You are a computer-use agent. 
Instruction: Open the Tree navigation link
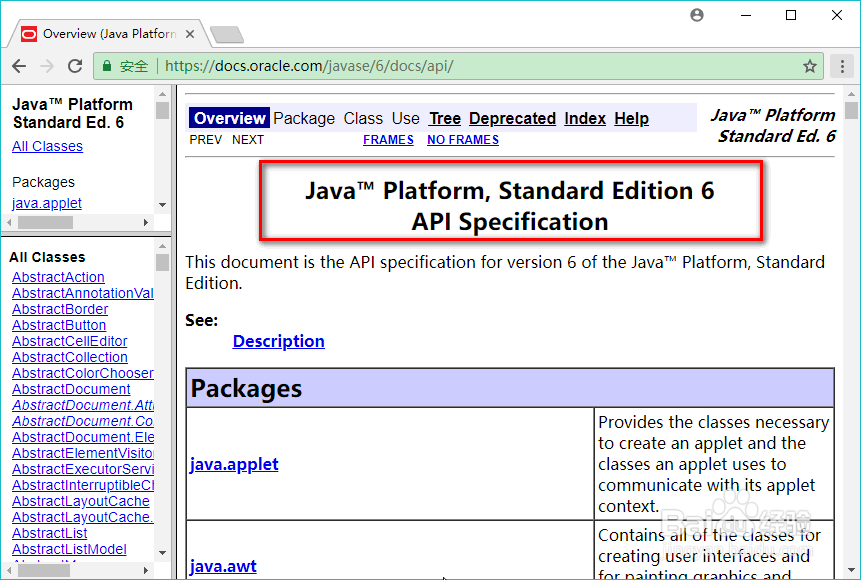[445, 118]
